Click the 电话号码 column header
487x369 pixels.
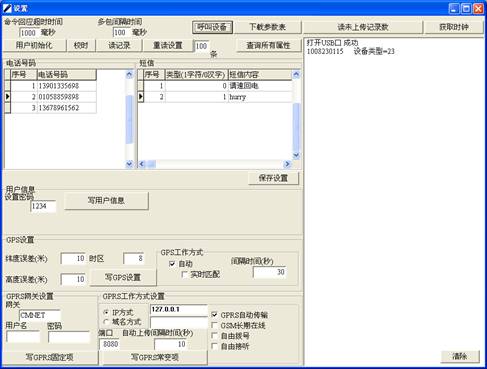[67, 75]
